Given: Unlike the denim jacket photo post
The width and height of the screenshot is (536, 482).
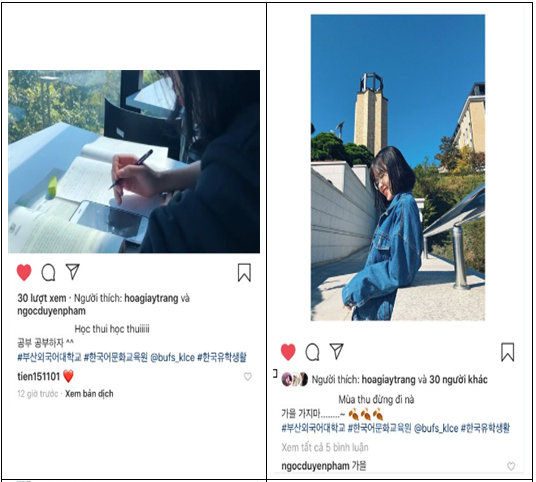Looking at the screenshot, I should pyautogui.click(x=288, y=352).
